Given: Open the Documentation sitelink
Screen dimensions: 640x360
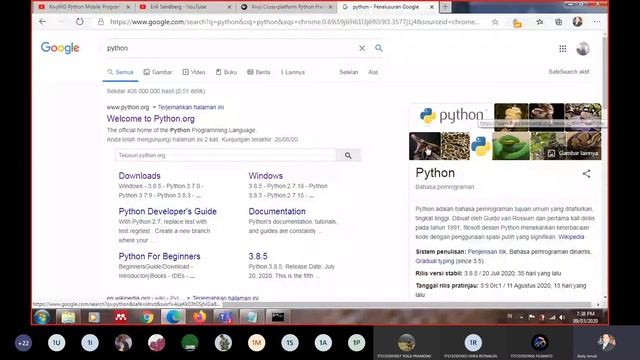Looking at the screenshot, I should (x=277, y=211).
